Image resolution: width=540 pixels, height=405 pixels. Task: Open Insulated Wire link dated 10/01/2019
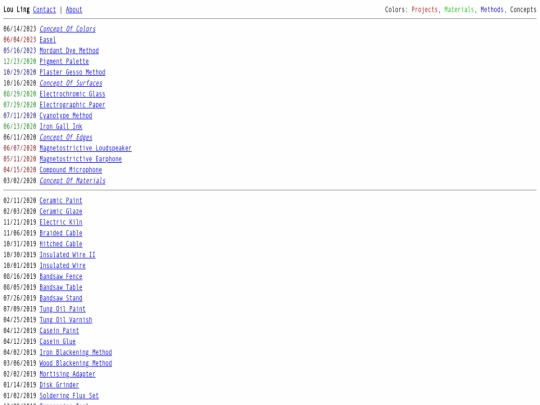[x=63, y=266]
